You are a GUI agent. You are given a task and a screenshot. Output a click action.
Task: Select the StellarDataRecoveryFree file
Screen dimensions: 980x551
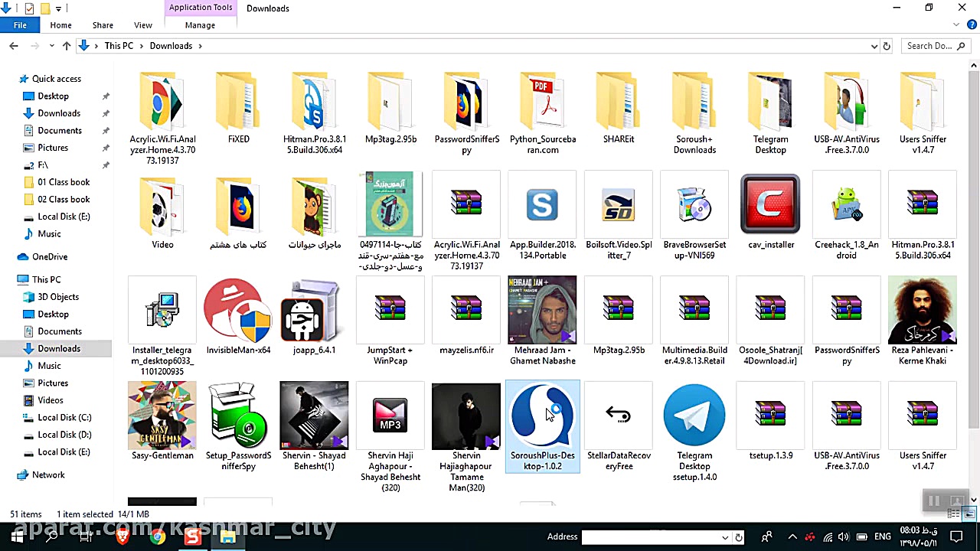(x=619, y=428)
